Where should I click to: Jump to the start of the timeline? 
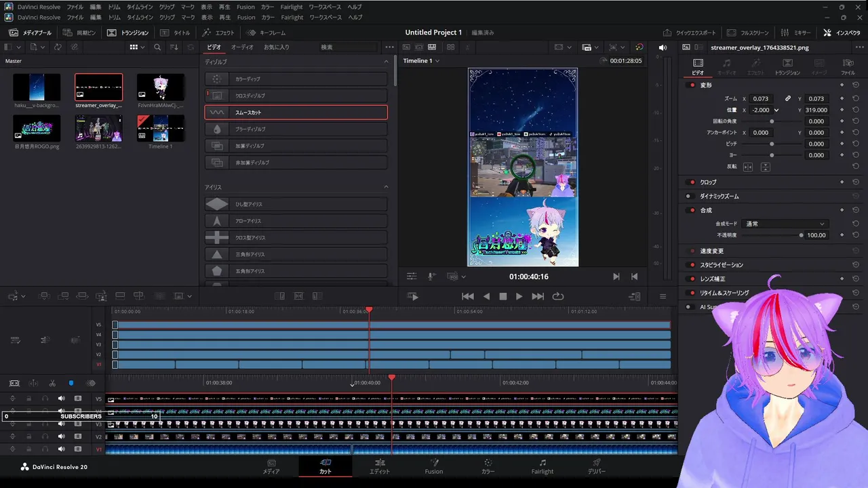point(468,296)
